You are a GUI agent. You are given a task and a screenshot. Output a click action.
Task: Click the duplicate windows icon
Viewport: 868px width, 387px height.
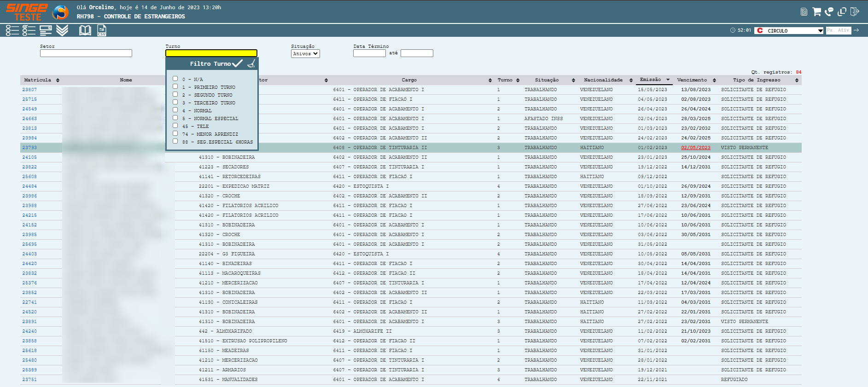point(842,12)
